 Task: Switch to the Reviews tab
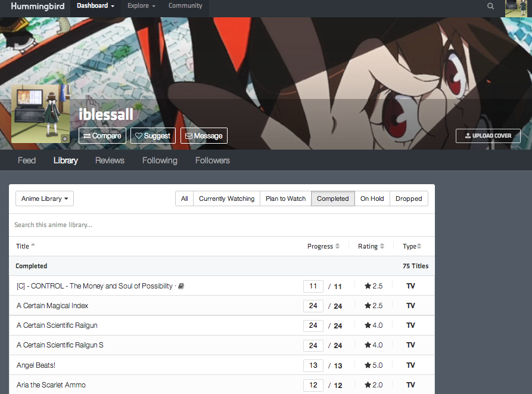(110, 160)
